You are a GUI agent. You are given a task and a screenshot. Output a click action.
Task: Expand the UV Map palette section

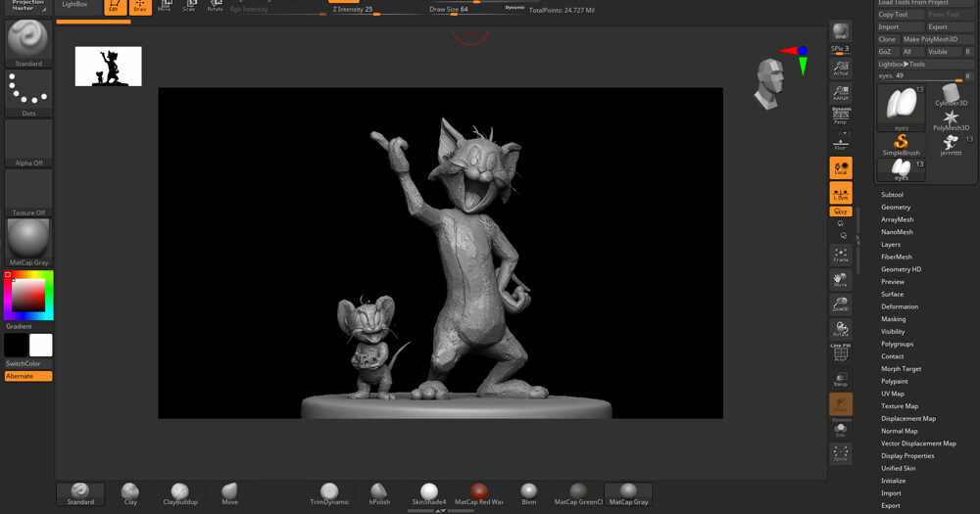coord(893,394)
